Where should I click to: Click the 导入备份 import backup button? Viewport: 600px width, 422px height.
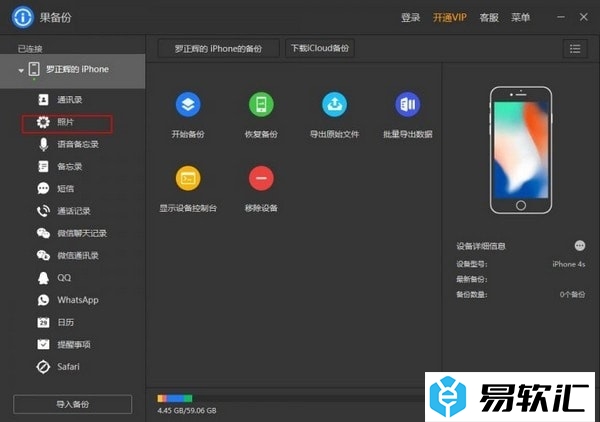coord(73,404)
